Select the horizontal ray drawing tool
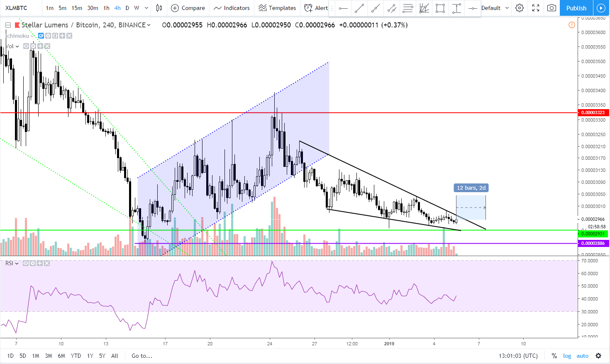This screenshot has height=364, width=610. pyautogui.click(x=343, y=8)
